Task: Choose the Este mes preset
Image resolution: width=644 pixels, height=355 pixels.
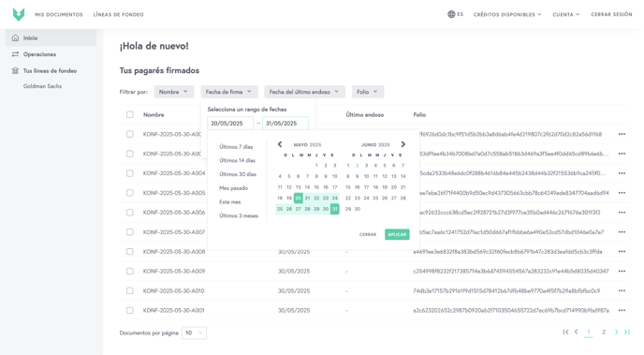Action: pos(230,202)
